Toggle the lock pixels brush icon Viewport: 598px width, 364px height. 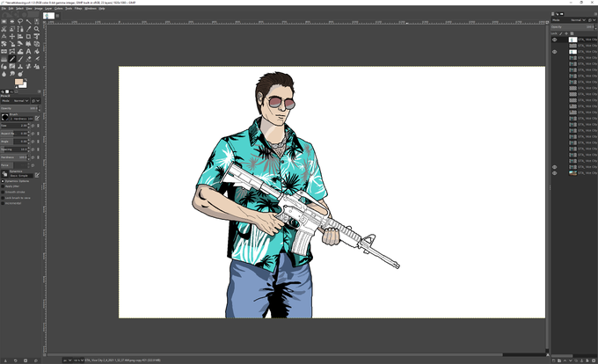pos(561,33)
